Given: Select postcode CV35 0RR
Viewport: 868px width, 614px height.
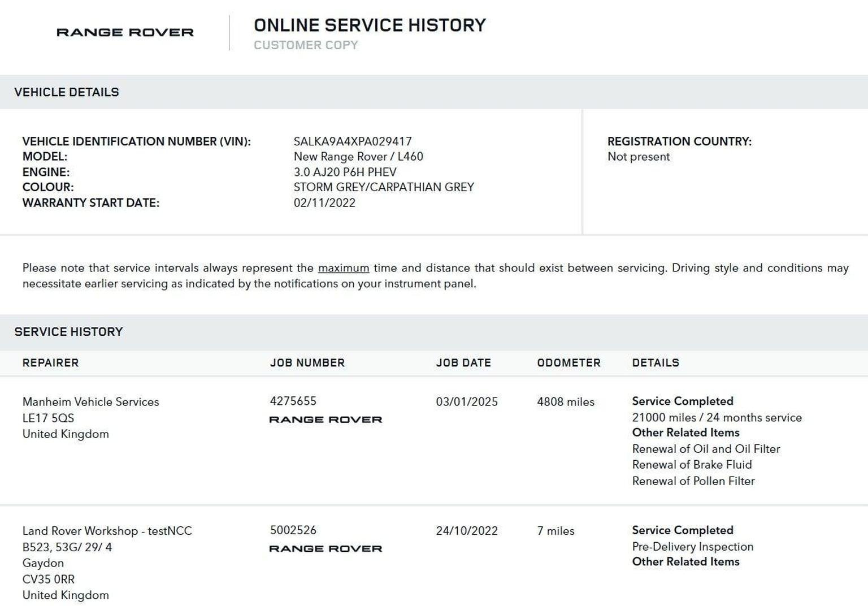Looking at the screenshot, I should (48, 580).
